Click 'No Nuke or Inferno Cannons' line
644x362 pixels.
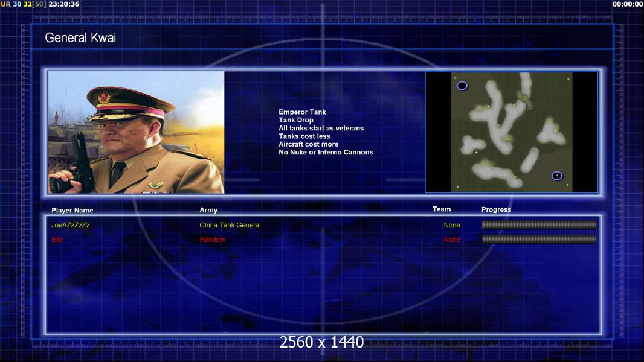[x=326, y=152]
